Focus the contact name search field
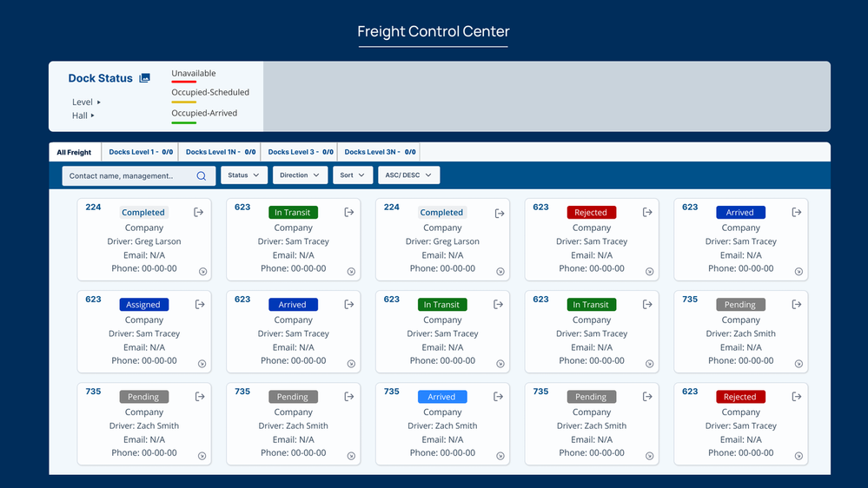Image resolution: width=868 pixels, height=488 pixels. [x=130, y=175]
